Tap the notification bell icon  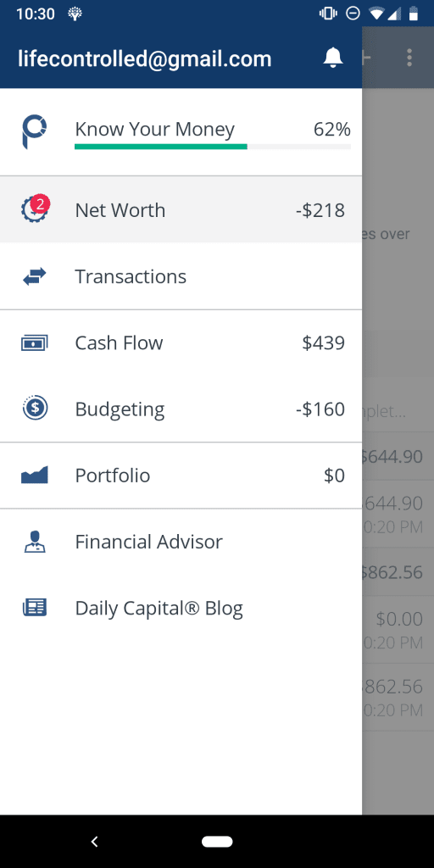click(332, 58)
